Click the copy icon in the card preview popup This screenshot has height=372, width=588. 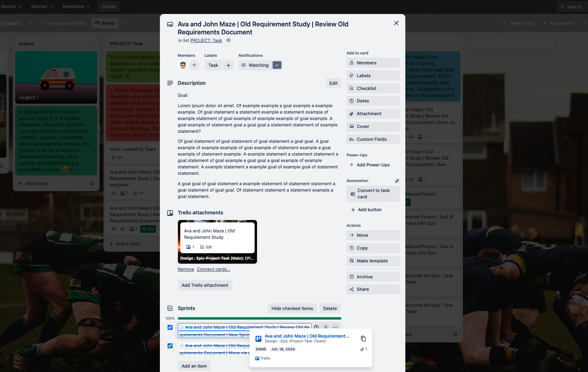(x=363, y=339)
